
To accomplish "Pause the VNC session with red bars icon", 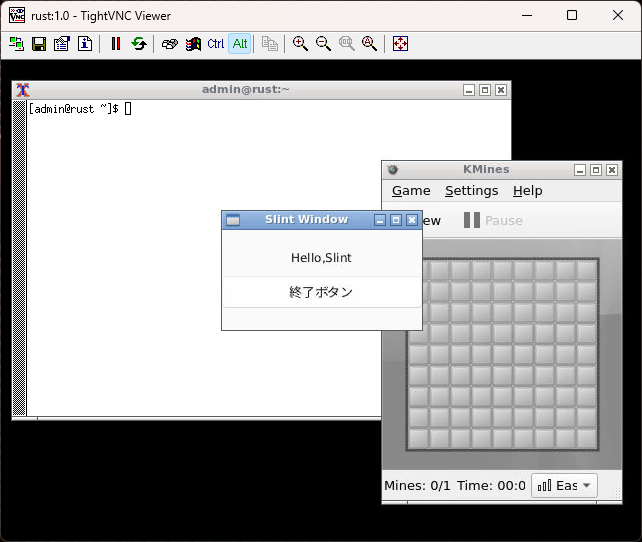I will click(x=116, y=44).
